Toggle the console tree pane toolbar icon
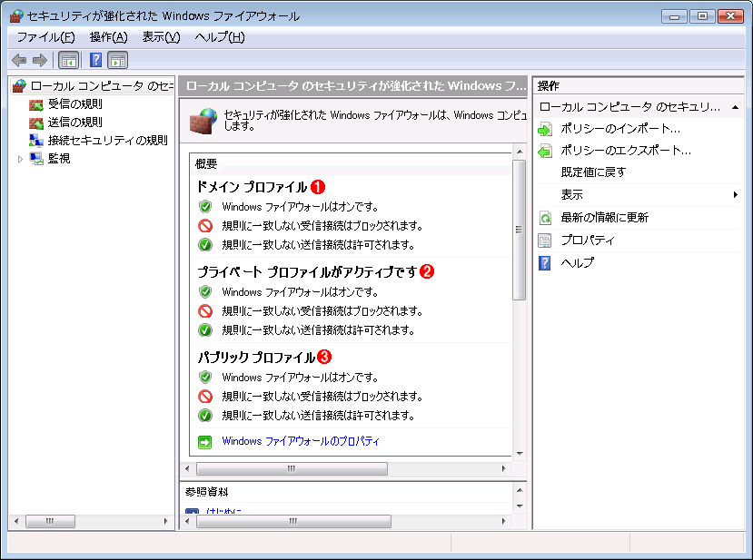 coord(68,61)
